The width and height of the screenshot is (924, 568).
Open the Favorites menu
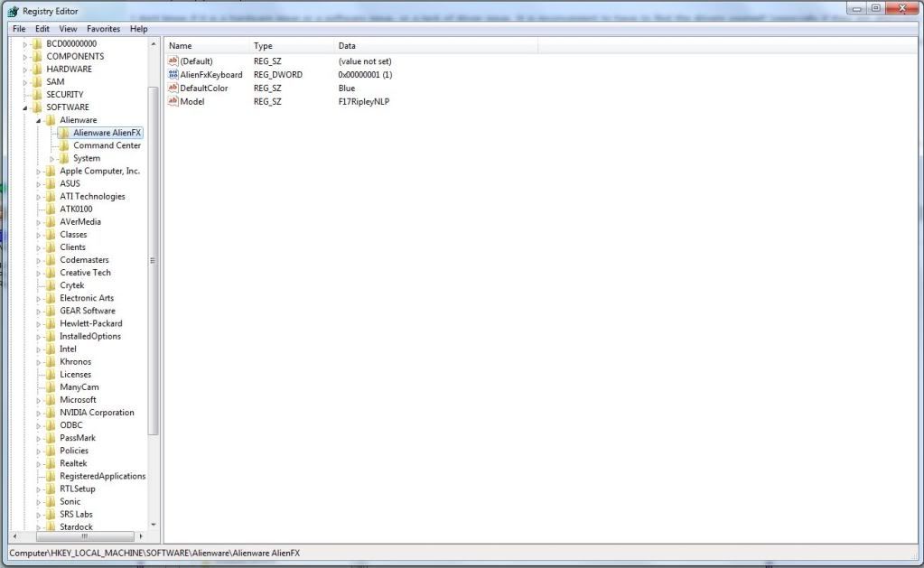click(103, 28)
